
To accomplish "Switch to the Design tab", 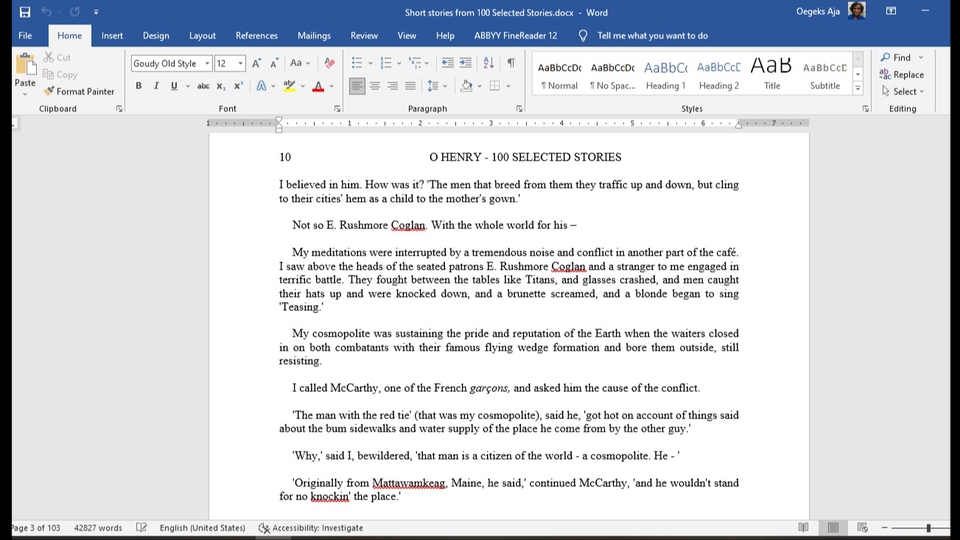I will coord(156,36).
